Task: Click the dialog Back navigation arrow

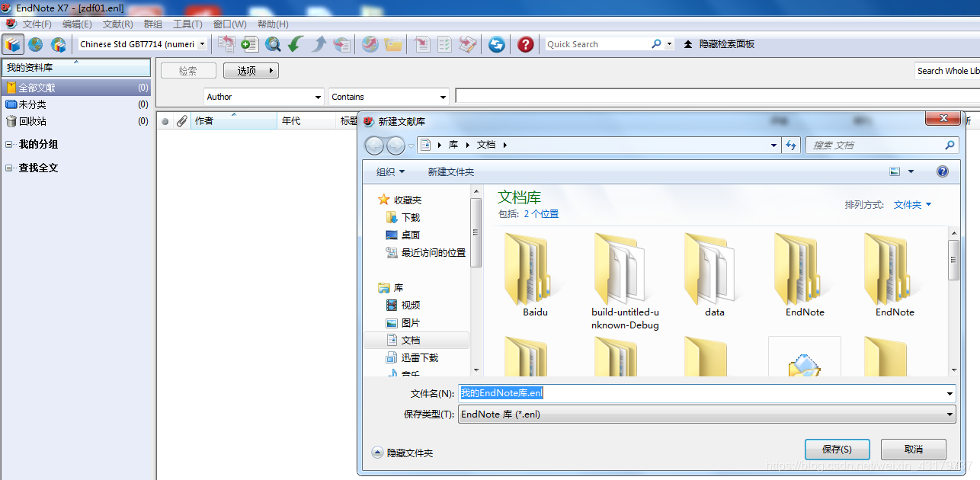Action: (374, 145)
